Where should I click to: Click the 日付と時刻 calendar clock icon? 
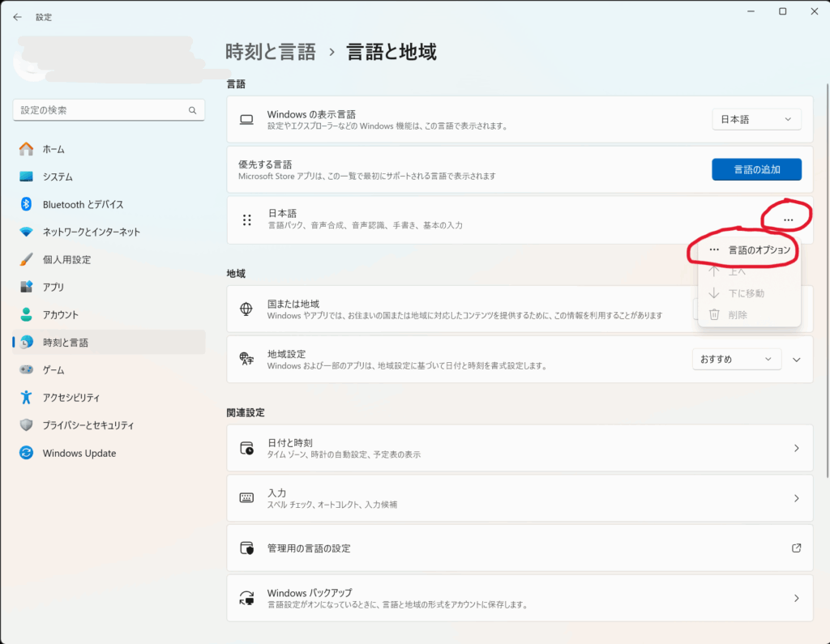246,448
